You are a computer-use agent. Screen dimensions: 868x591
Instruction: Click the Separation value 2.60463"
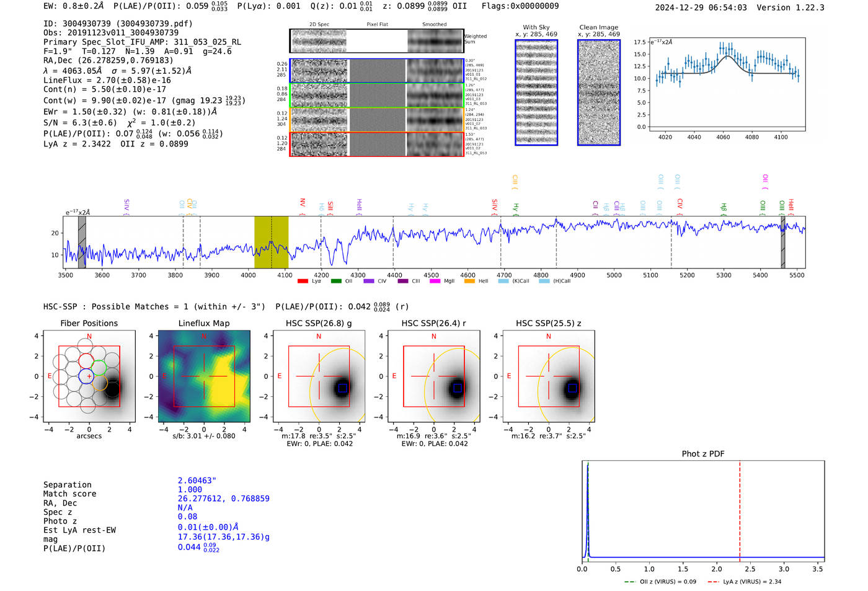[197, 481]
